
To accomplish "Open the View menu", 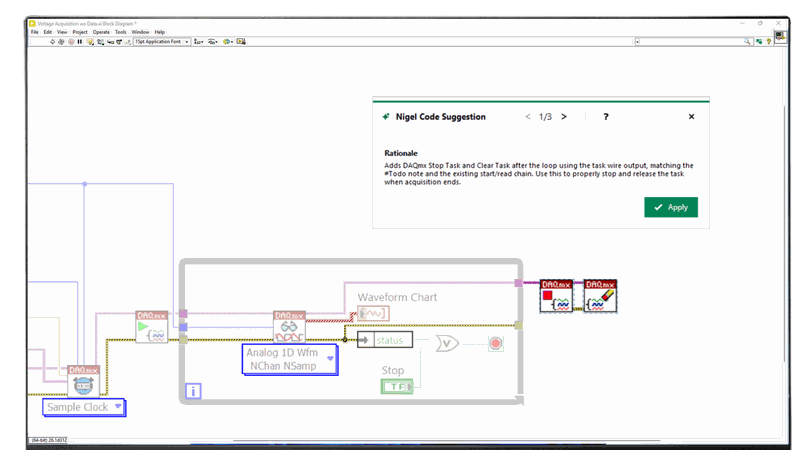I will click(x=62, y=32).
